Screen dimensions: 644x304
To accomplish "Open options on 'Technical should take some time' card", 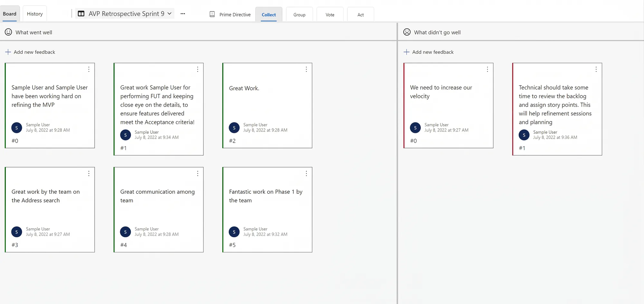I will [596, 69].
